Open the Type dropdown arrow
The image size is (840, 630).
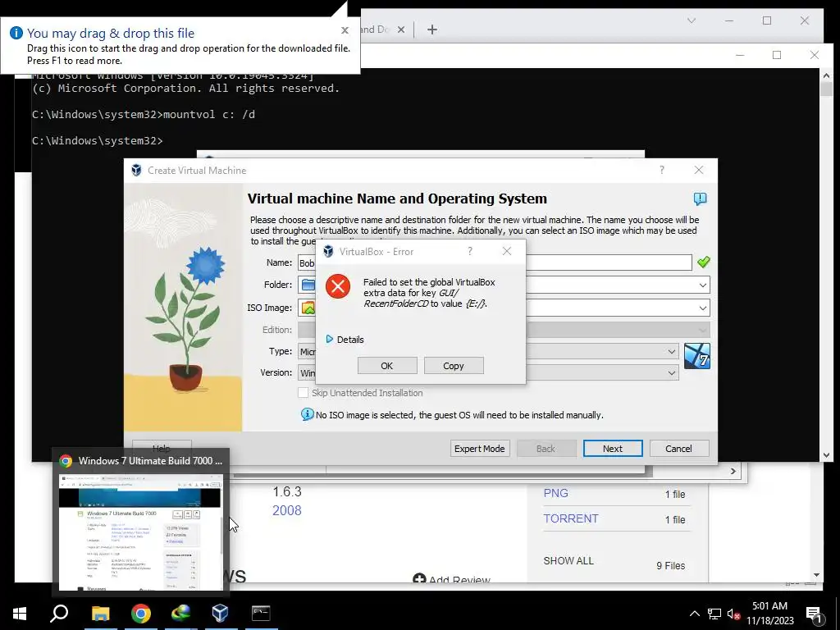coord(671,351)
